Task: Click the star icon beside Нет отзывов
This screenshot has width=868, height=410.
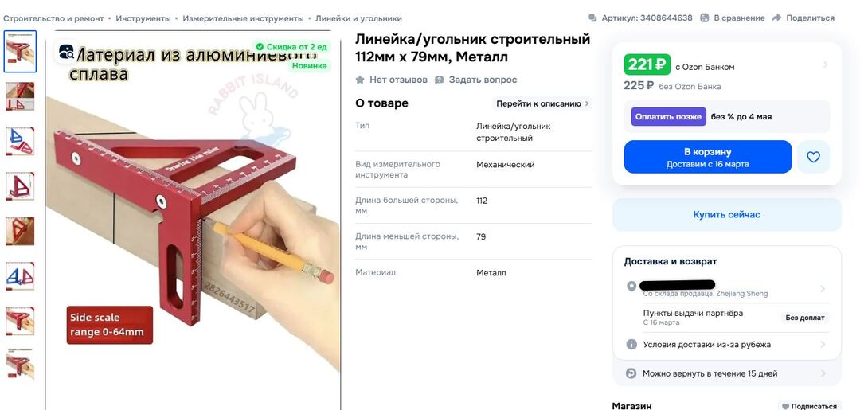Action: click(x=360, y=80)
